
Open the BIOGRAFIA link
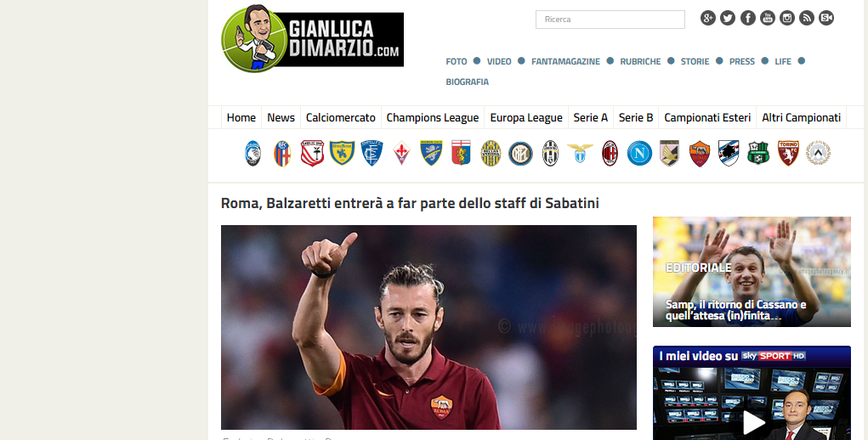tap(468, 82)
